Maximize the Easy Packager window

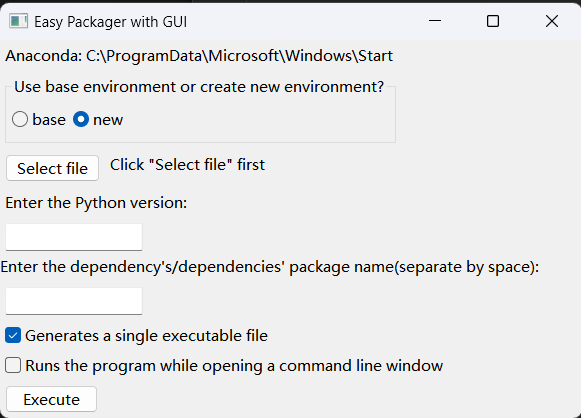click(x=492, y=21)
